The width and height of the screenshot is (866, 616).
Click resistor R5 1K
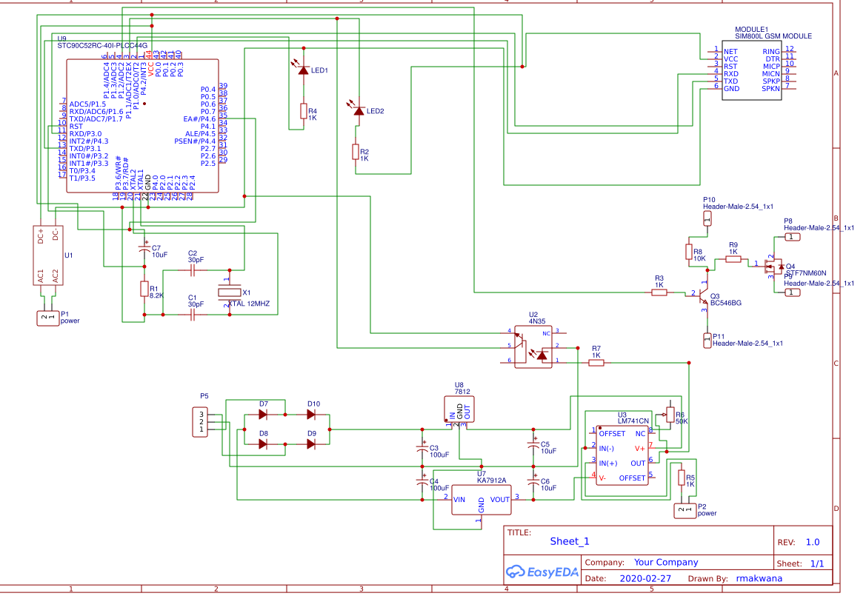682,478
